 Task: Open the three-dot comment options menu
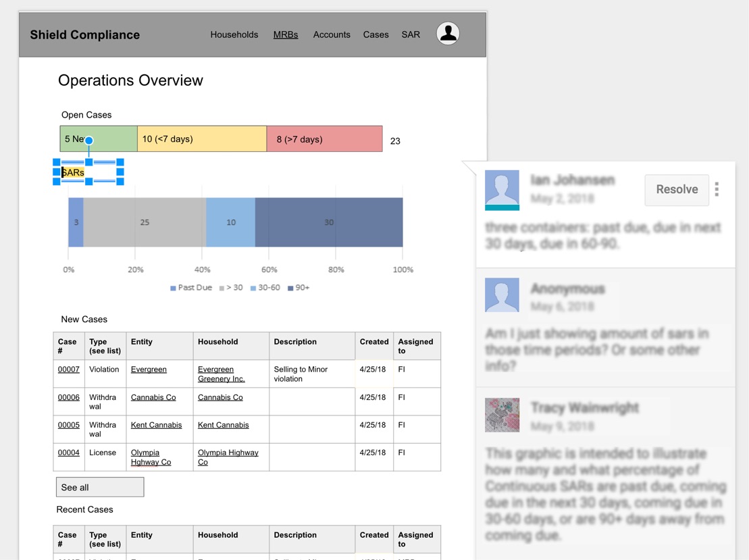(717, 190)
